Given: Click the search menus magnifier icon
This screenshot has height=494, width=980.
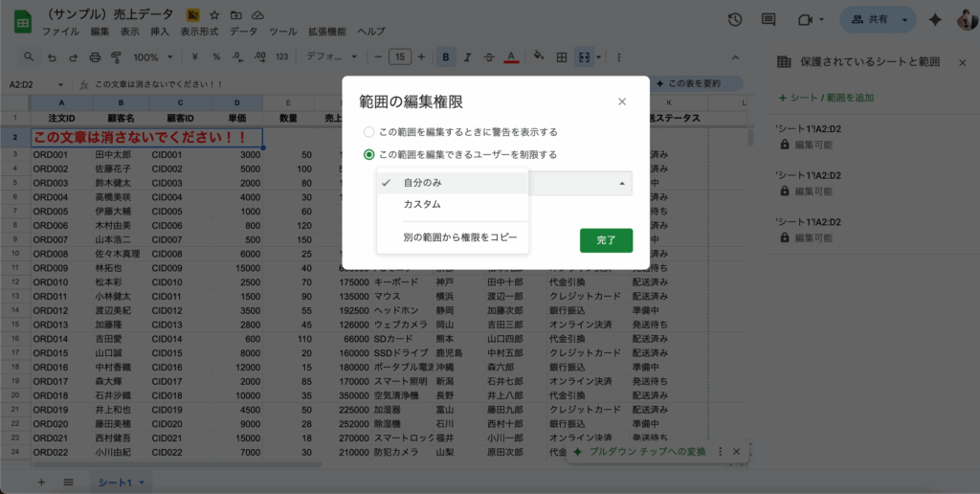Looking at the screenshot, I should click(29, 56).
